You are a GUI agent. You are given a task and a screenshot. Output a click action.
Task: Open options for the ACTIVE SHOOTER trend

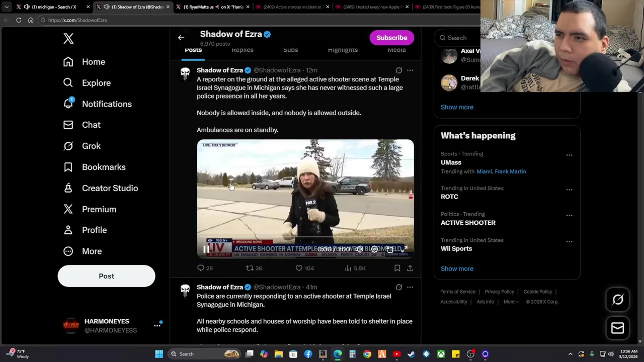[x=569, y=215]
